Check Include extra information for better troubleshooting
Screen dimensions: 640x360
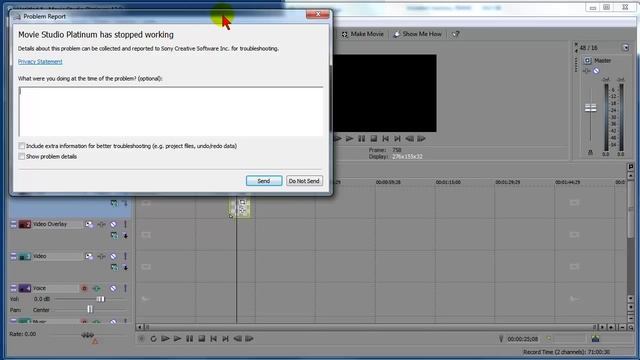[22, 146]
